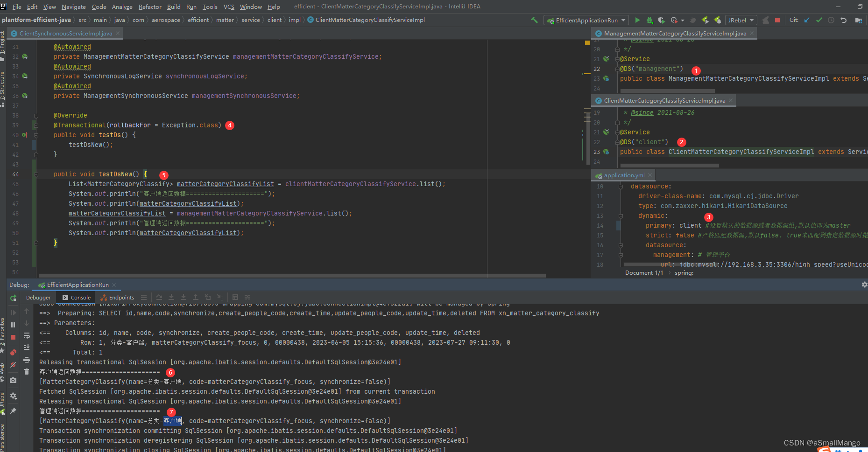Open debug tool window options gear
This screenshot has height=452, width=868.
click(864, 285)
